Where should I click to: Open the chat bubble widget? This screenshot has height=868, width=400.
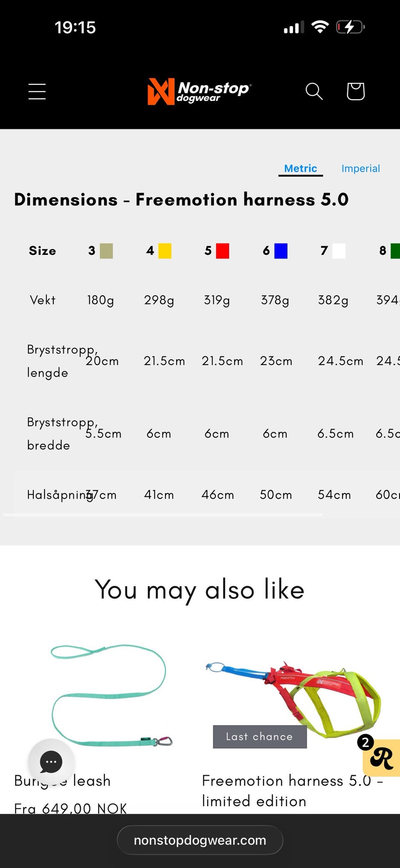point(51,762)
